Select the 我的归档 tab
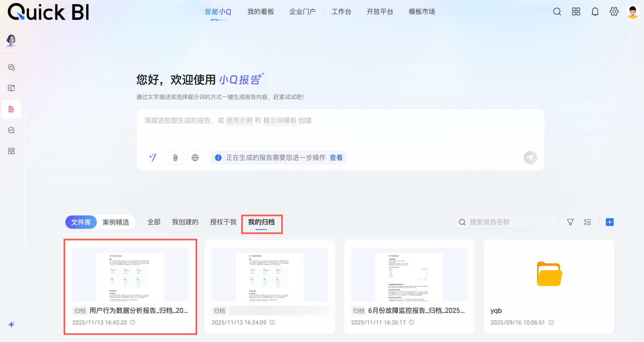644x342 pixels. pos(261,222)
